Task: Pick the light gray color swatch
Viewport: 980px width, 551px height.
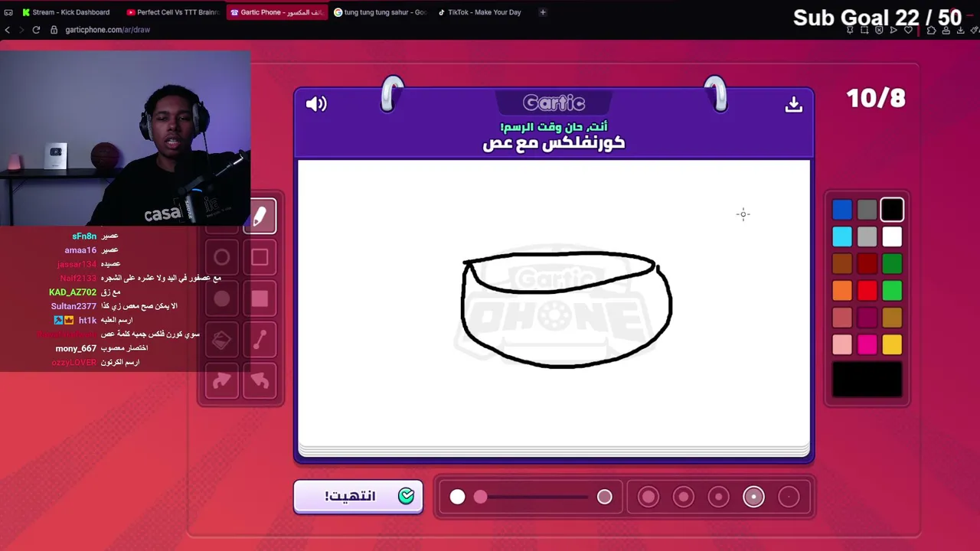Action: pos(867,237)
